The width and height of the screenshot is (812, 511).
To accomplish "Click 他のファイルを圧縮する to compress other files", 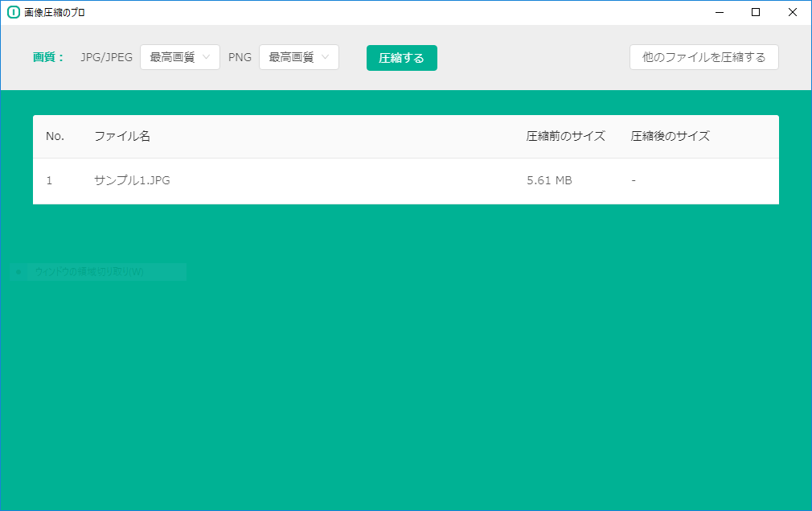I will tap(703, 57).
